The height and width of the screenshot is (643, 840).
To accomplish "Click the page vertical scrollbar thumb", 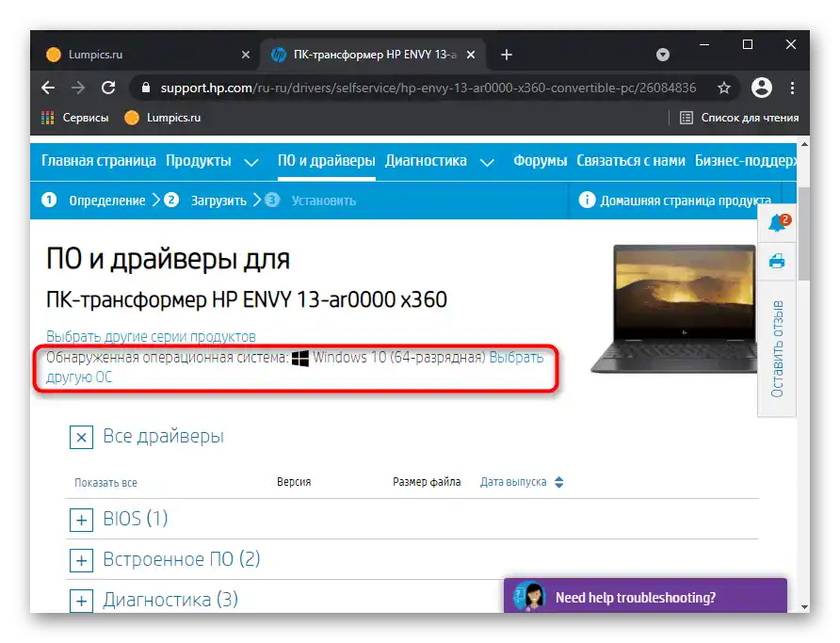I will pos(804,233).
